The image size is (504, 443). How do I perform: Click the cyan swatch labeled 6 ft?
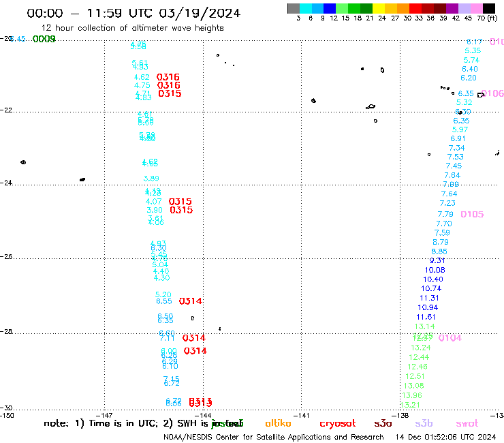pos(306,8)
